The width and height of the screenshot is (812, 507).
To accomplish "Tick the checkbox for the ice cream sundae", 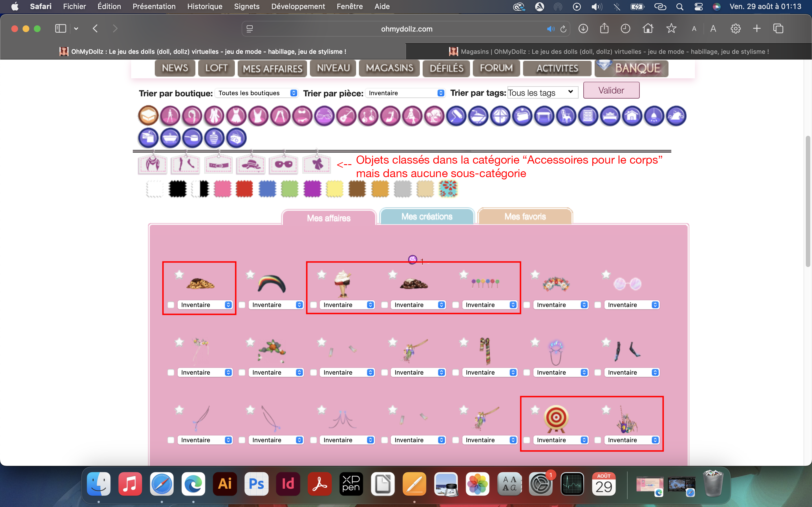I will [314, 305].
